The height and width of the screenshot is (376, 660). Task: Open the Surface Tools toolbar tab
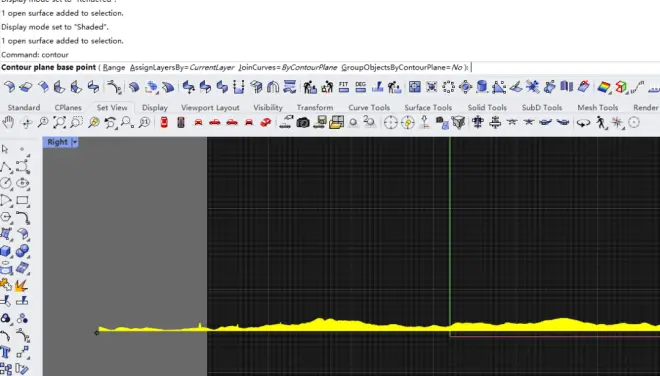click(428, 107)
